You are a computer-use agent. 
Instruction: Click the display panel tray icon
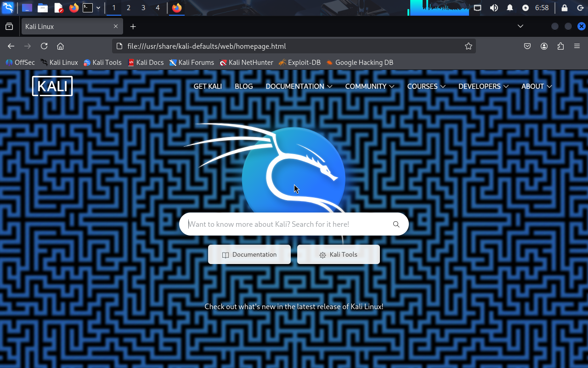(x=478, y=8)
